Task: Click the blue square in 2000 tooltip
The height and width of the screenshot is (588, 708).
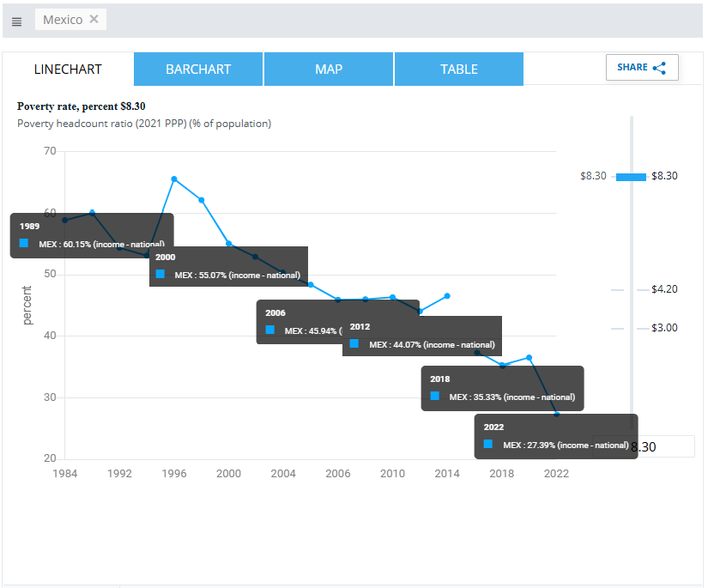Action: click(160, 274)
